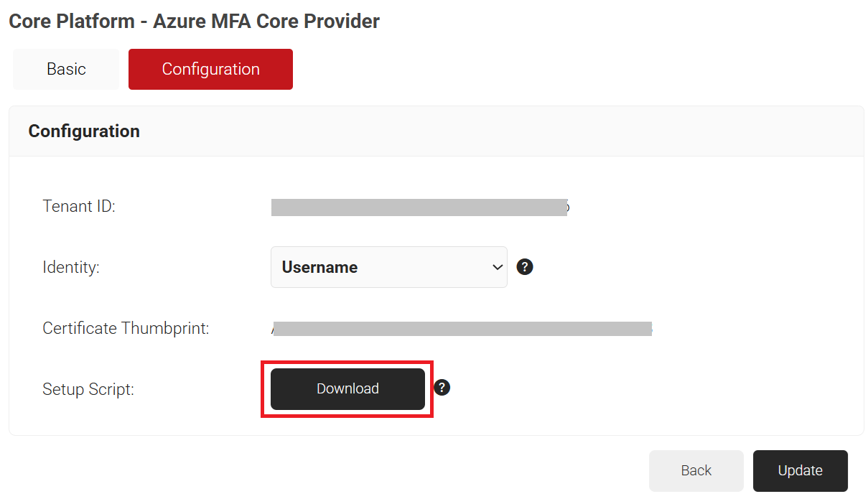
Task: Click the visible last character of the Tenant ID
Action: click(x=568, y=207)
